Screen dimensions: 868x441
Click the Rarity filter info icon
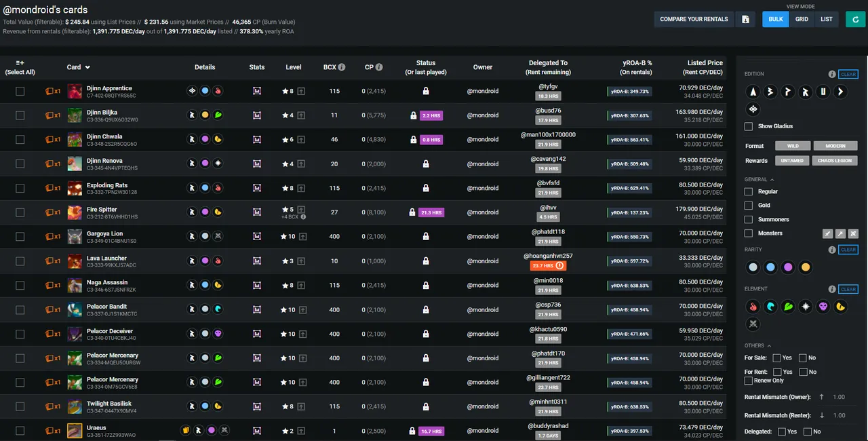(832, 250)
